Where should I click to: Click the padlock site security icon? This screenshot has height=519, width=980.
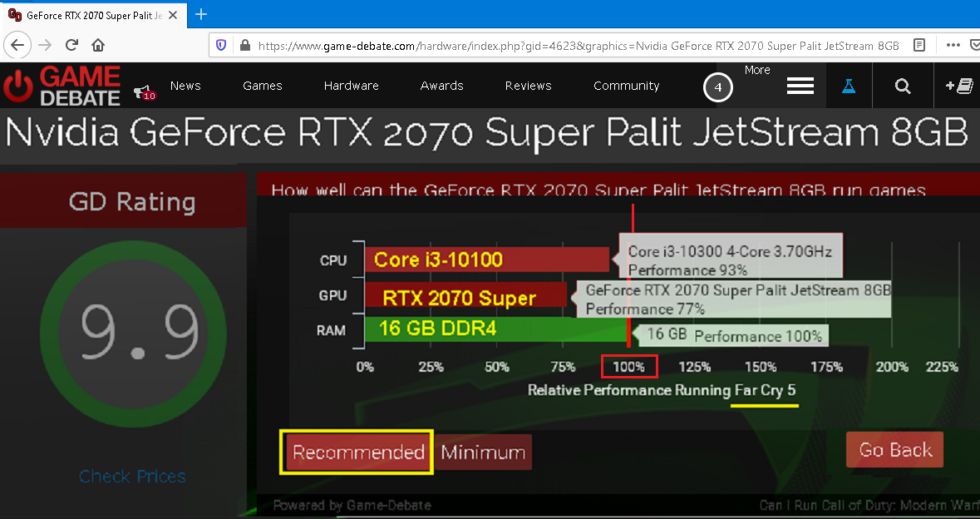pyautogui.click(x=245, y=45)
